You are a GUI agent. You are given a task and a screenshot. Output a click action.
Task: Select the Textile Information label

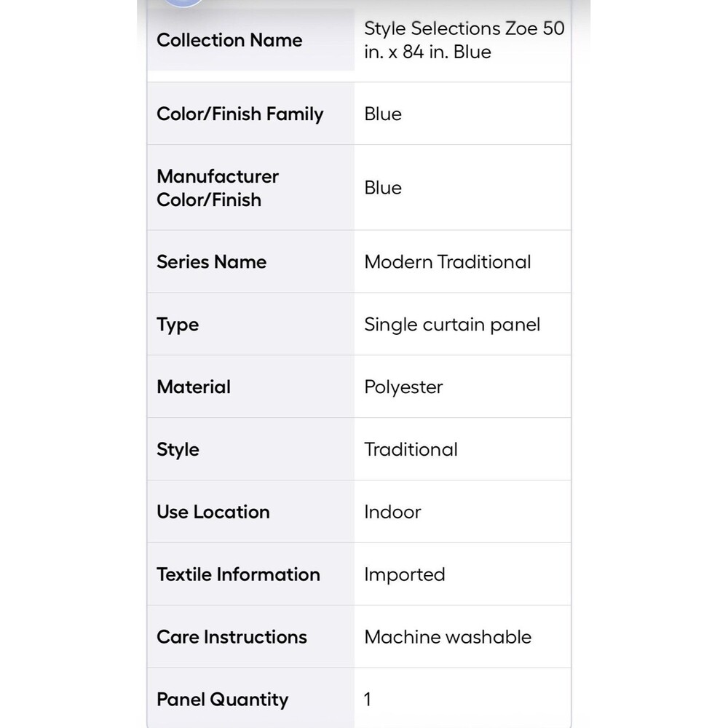click(238, 574)
